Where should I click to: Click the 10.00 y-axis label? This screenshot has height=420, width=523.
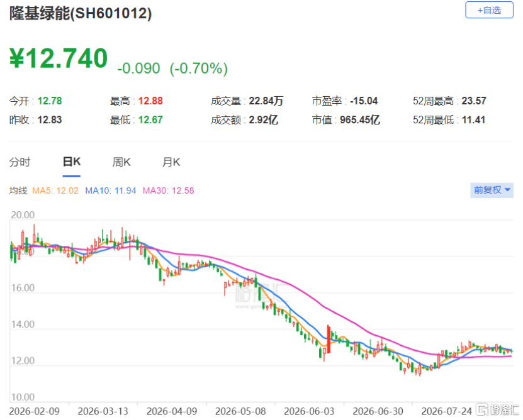point(23,397)
